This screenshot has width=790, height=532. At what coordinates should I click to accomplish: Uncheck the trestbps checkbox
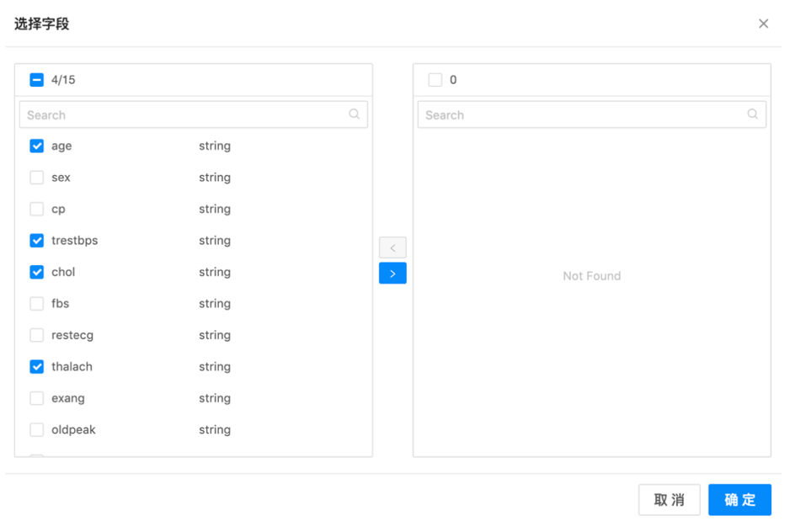37,241
